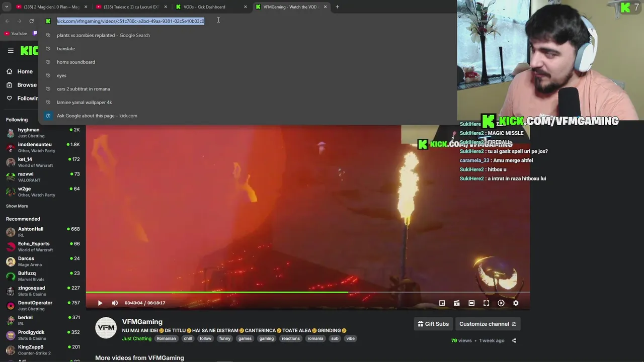Open berkel IRL channel
This screenshot has height=362, width=644.
[43, 320]
